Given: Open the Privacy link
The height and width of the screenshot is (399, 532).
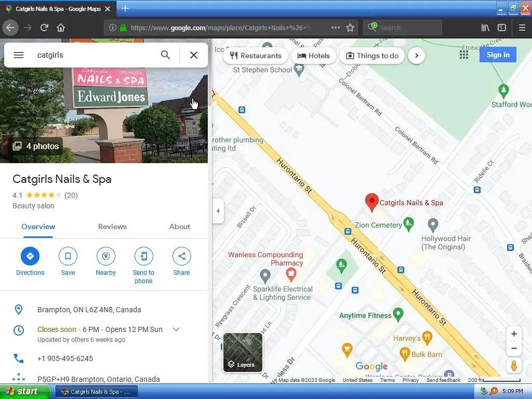Looking at the screenshot, I should [410, 380].
